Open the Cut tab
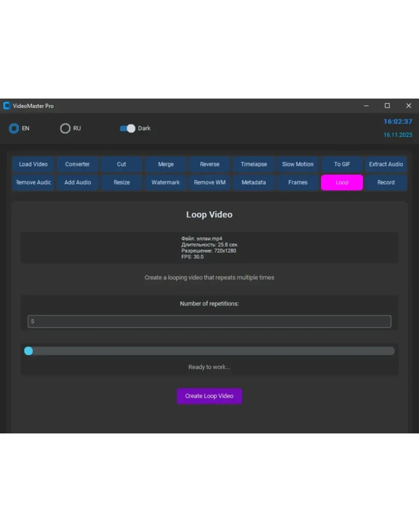This screenshot has height=532, width=419. [122, 164]
